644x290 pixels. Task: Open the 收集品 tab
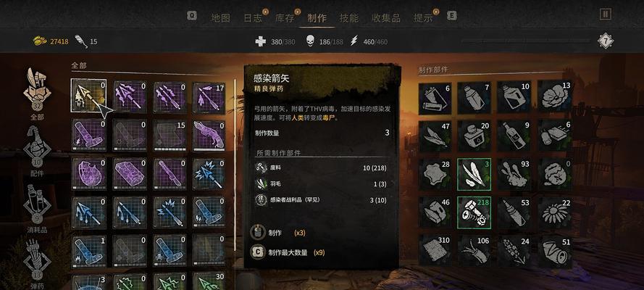[x=385, y=18]
